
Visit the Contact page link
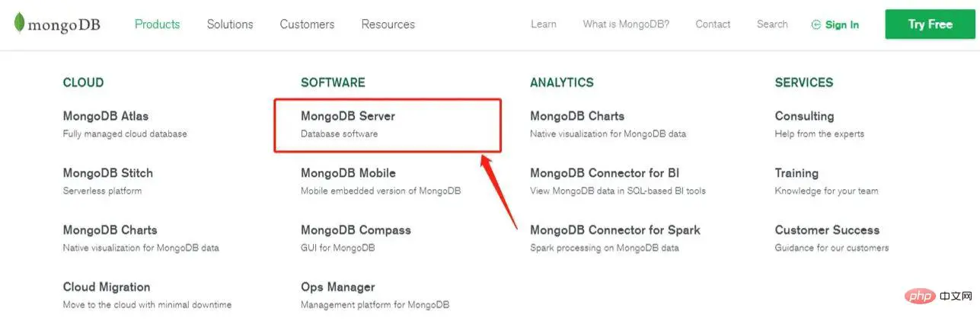[713, 24]
